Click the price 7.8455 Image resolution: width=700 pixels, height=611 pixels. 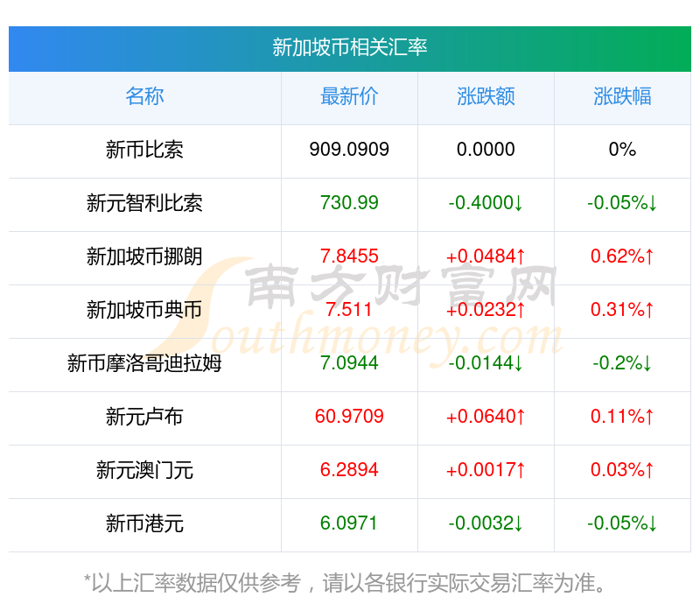pyautogui.click(x=349, y=256)
